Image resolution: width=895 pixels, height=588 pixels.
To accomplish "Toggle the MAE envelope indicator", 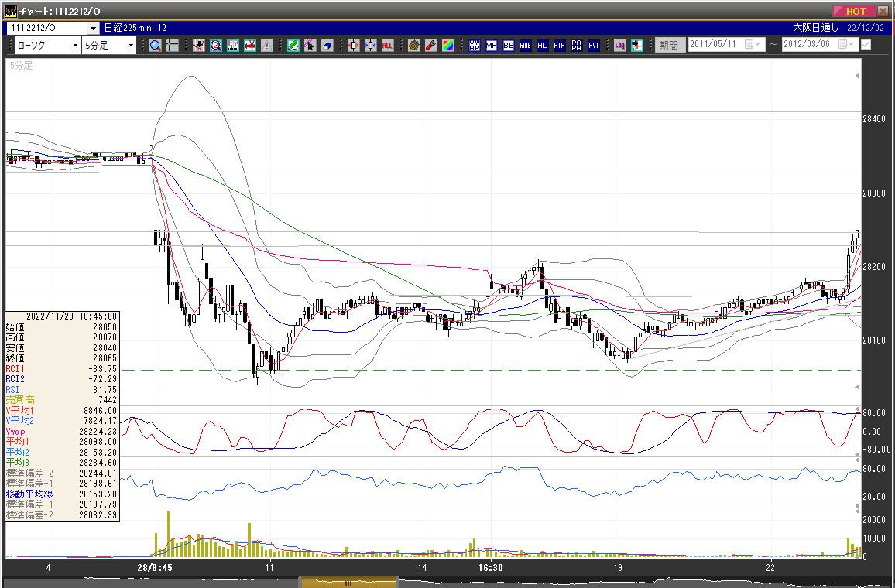I will (x=525, y=46).
